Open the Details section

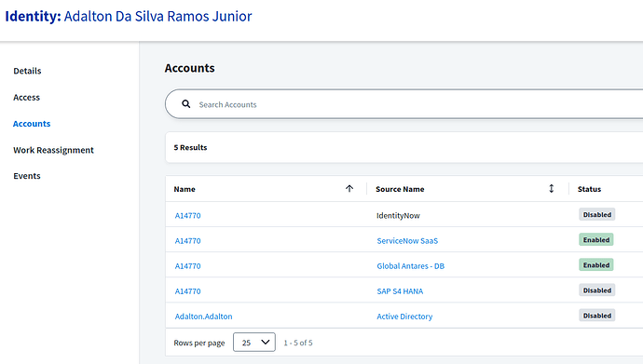pyautogui.click(x=27, y=71)
